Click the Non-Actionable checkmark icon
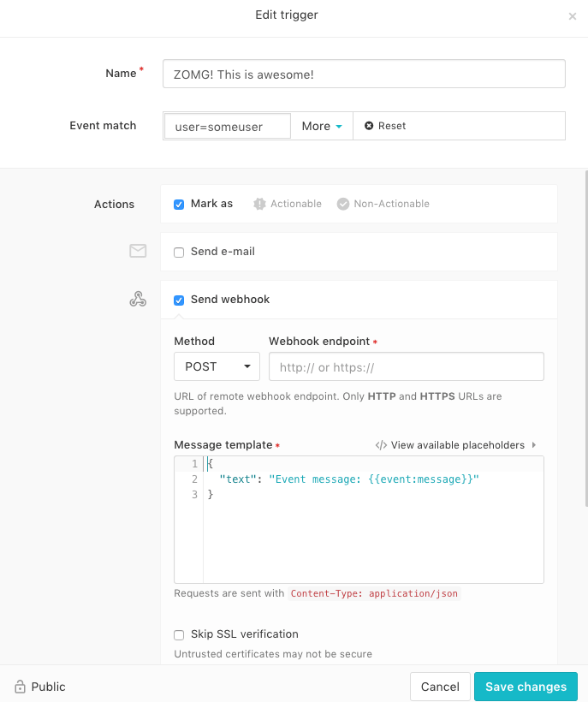 tap(343, 204)
